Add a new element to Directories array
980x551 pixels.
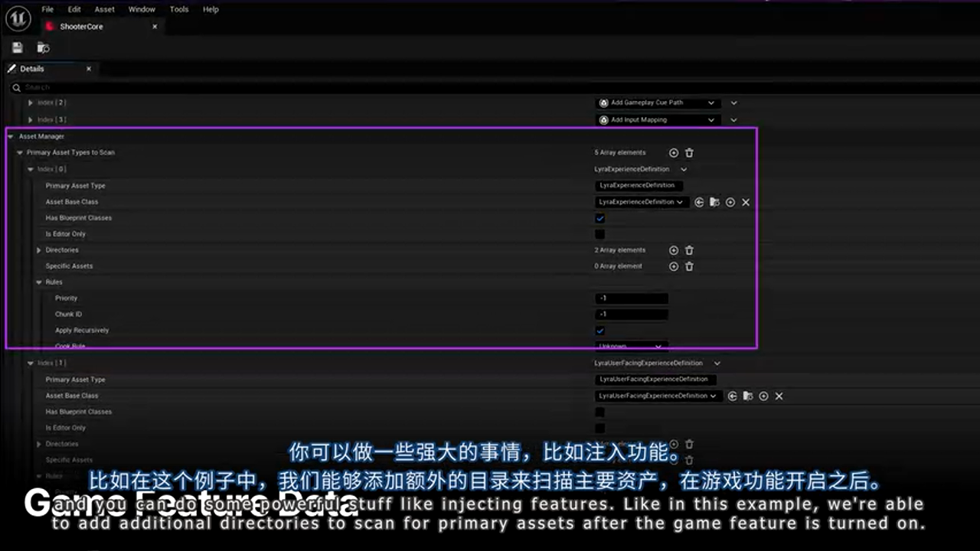(x=674, y=250)
